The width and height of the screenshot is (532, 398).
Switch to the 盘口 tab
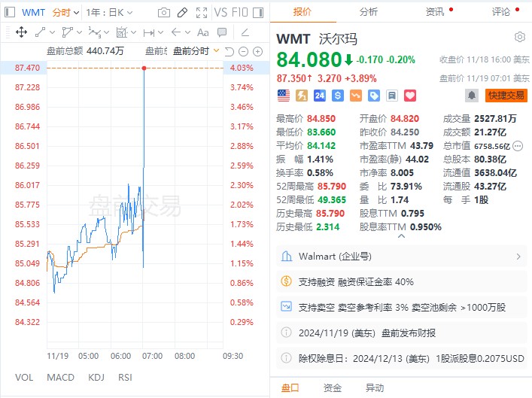(290, 387)
